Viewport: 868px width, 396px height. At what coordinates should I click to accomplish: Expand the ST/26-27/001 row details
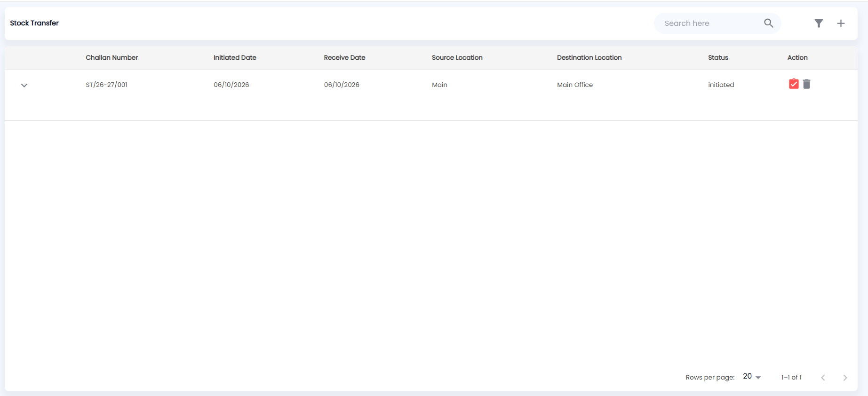pyautogui.click(x=24, y=85)
